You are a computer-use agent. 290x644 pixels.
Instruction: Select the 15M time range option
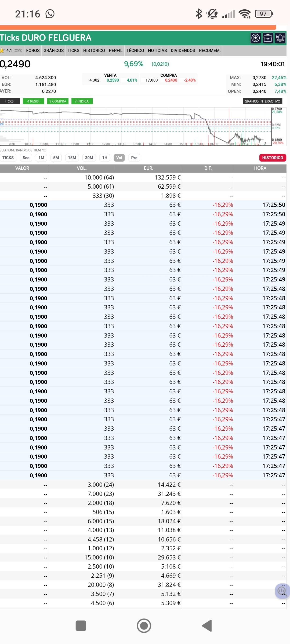click(72, 158)
